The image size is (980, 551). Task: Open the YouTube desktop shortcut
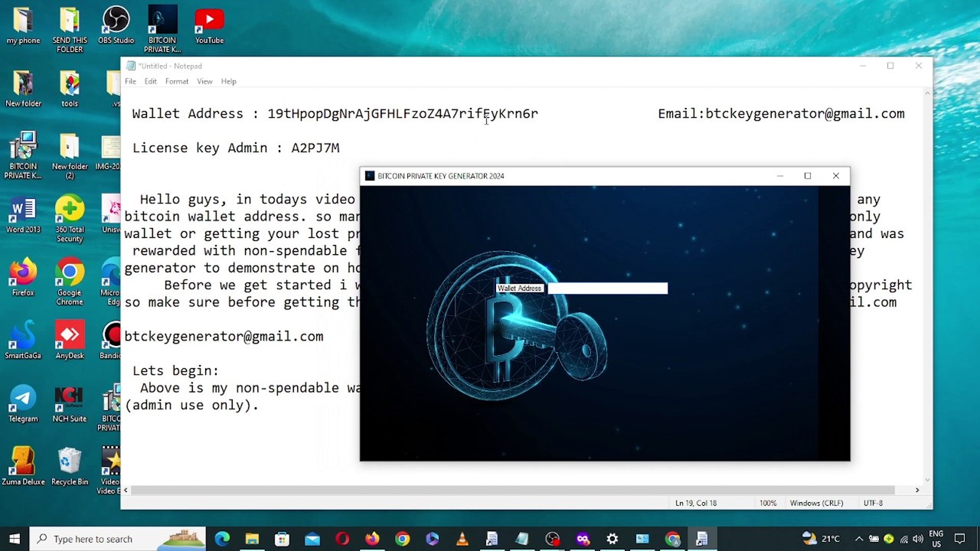point(209,26)
